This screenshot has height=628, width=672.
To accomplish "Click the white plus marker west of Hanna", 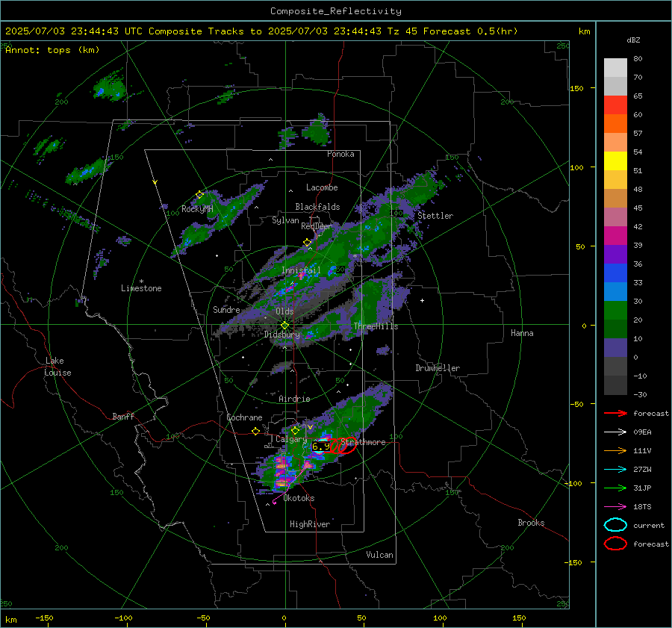I will 422,300.
